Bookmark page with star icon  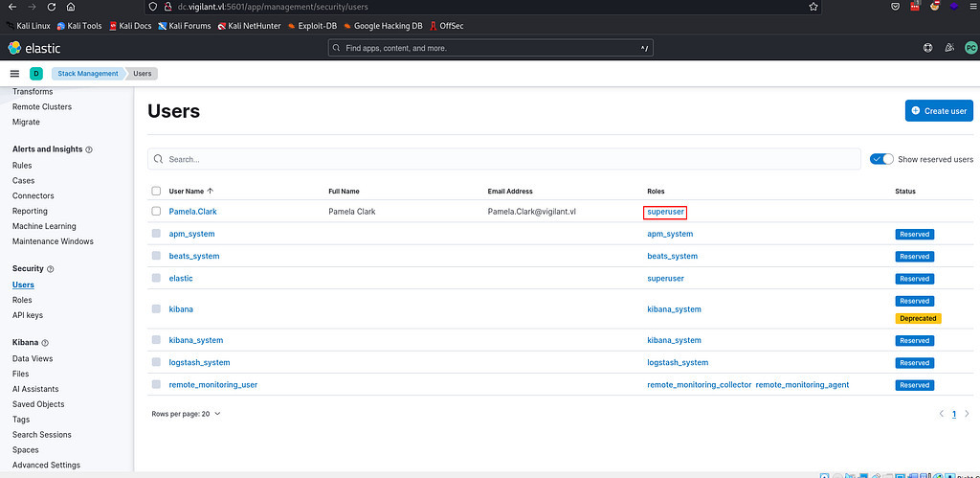pyautogui.click(x=813, y=7)
